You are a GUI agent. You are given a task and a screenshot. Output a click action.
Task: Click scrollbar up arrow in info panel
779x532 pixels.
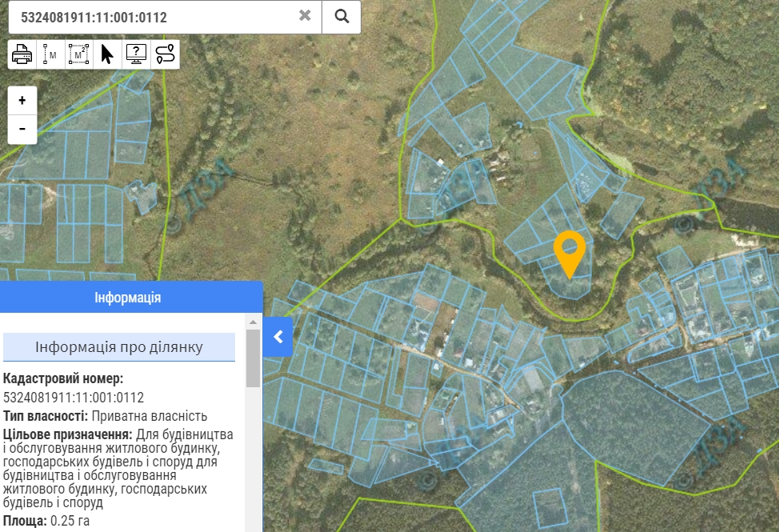pyautogui.click(x=253, y=322)
